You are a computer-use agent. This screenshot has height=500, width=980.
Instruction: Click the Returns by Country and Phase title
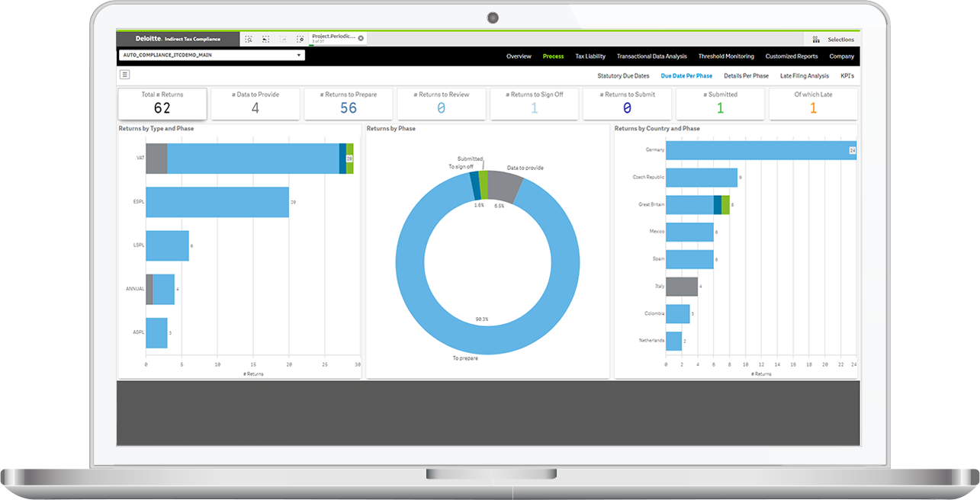point(657,129)
